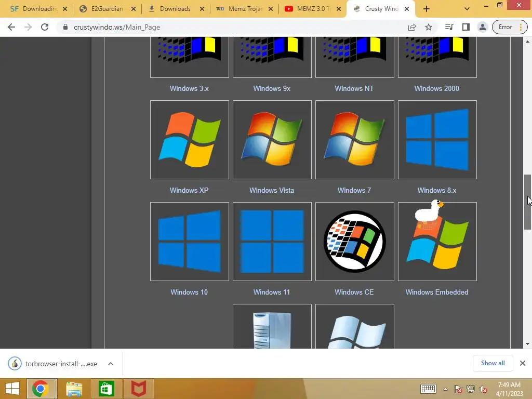Open the Windows 11 logo tile
532x399 pixels.
coord(272,241)
